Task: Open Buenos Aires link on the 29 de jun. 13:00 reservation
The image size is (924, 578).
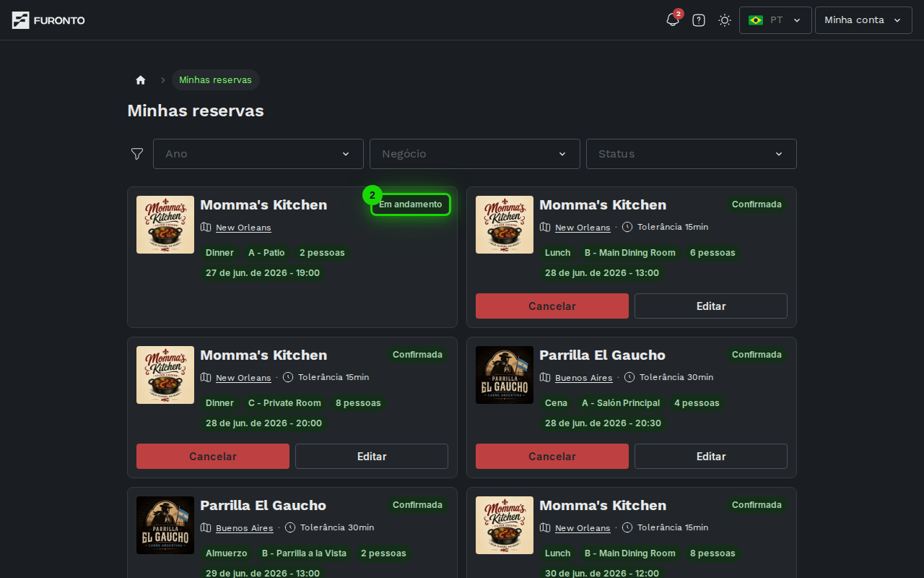Action: pyautogui.click(x=245, y=528)
